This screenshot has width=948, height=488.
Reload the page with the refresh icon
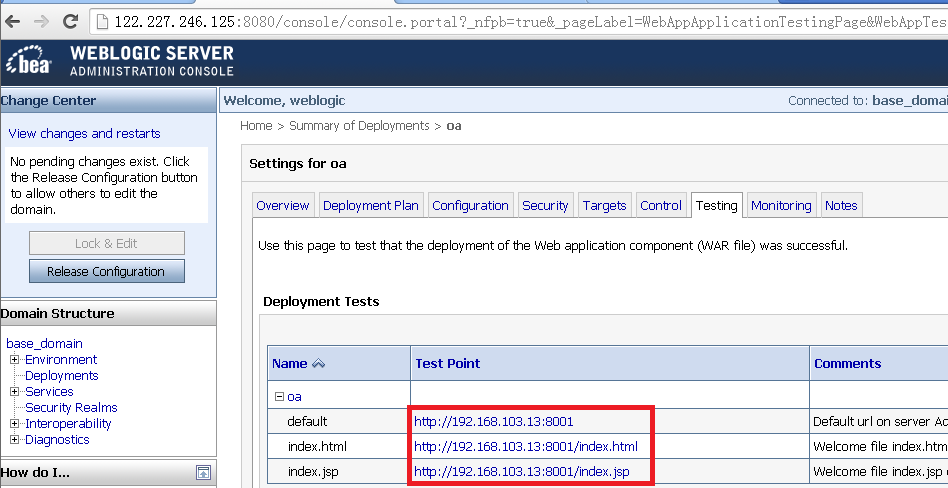71,22
